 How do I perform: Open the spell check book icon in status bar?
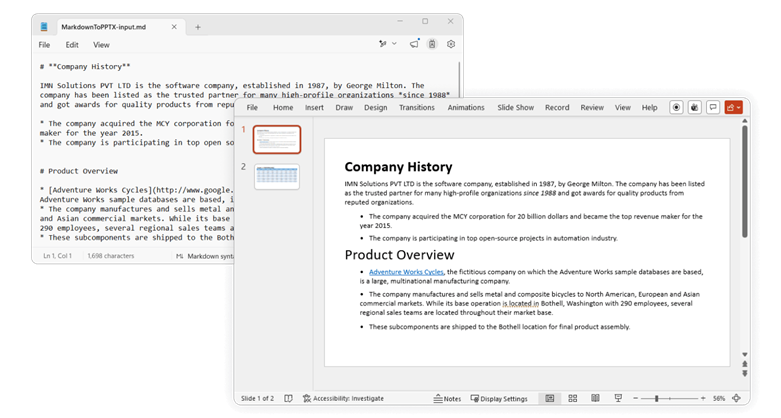coord(288,399)
